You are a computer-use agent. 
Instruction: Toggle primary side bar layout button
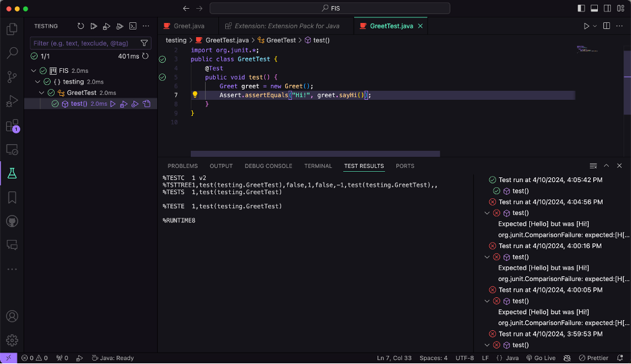tap(581, 8)
